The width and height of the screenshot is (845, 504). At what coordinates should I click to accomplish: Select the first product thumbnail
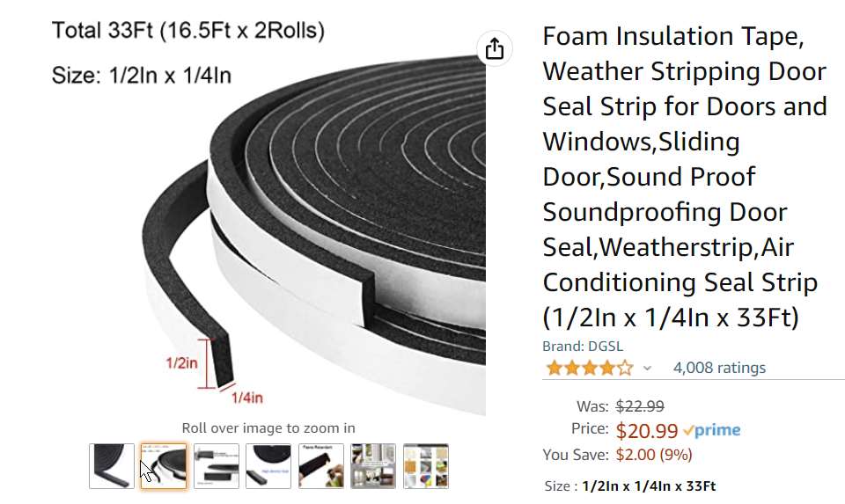112,466
